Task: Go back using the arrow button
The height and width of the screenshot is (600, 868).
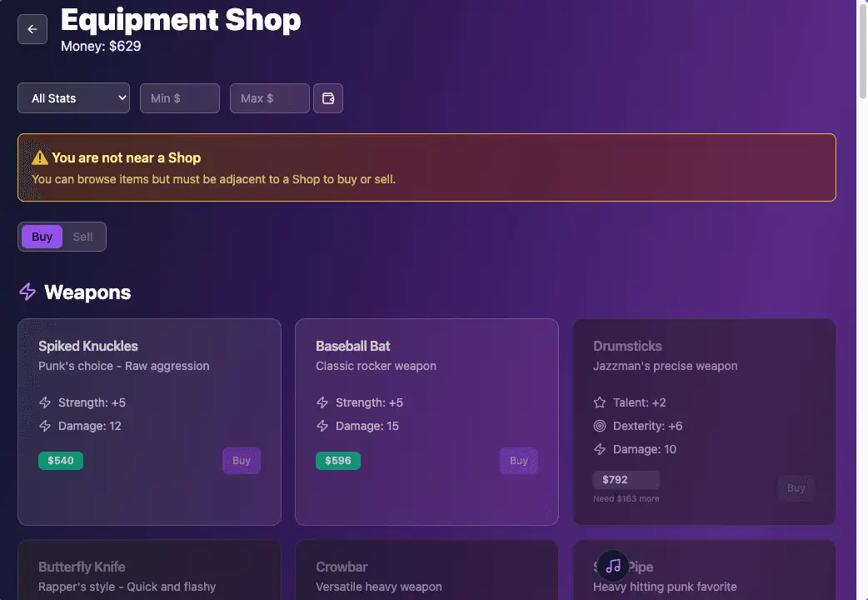Action: click(32, 29)
